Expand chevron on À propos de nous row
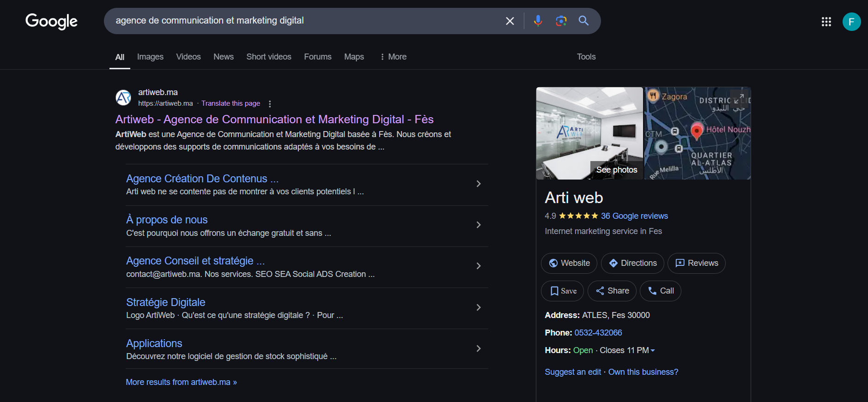Image resolution: width=868 pixels, height=402 pixels. [x=479, y=225]
